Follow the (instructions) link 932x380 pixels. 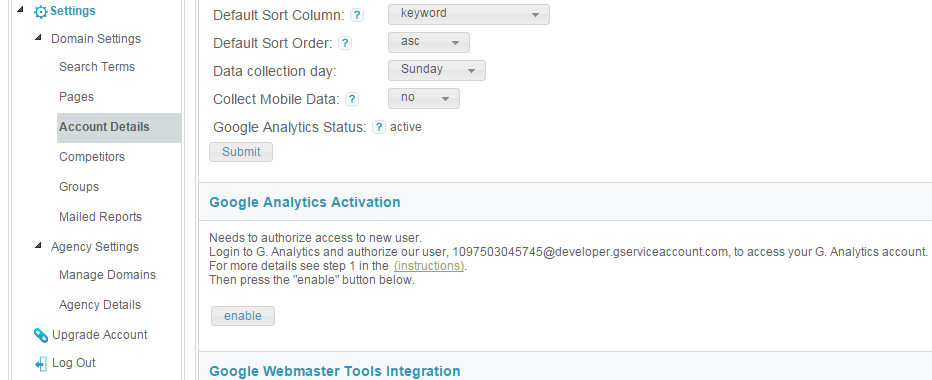429,266
